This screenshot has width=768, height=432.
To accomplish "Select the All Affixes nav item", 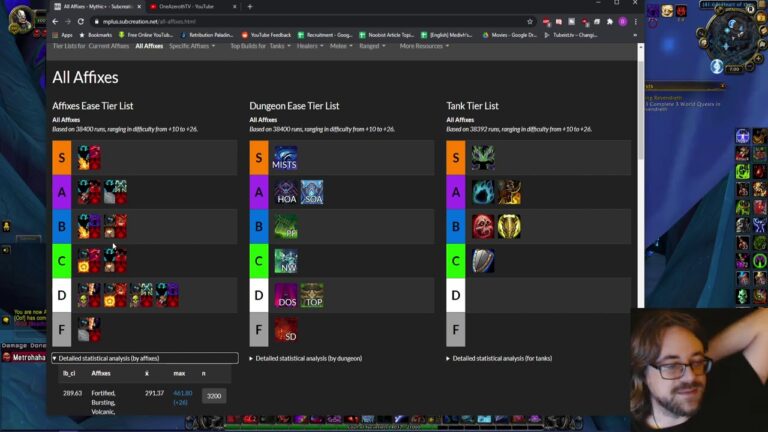I will [149, 46].
